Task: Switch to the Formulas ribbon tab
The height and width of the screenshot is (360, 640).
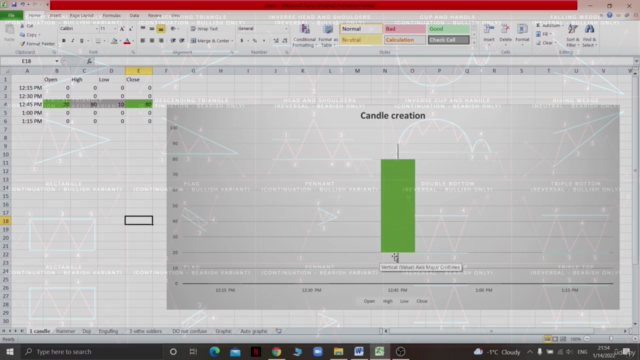Action: pos(111,16)
